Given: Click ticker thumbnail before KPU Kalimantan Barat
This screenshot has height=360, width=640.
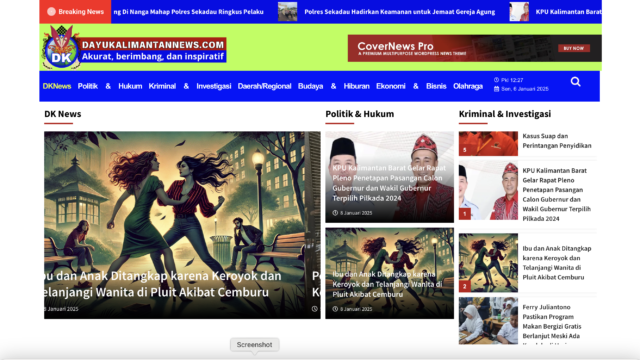Looking at the screenshot, I should (x=519, y=11).
